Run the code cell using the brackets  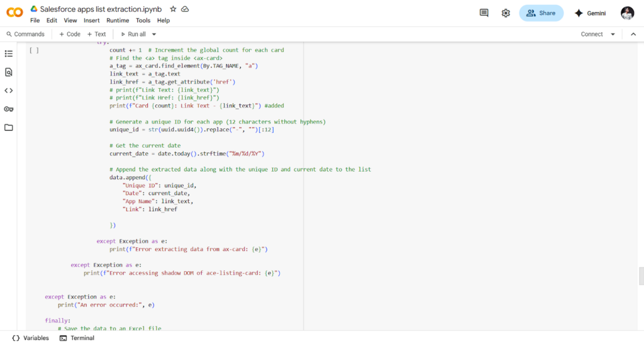click(x=34, y=50)
